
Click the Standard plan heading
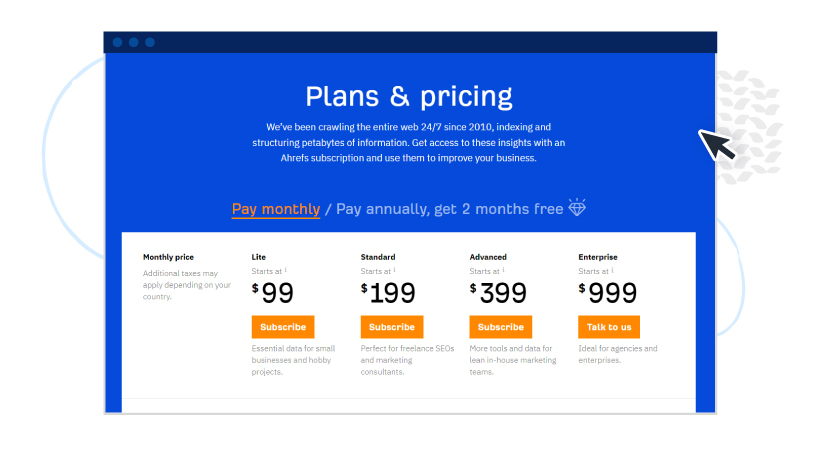click(x=378, y=257)
